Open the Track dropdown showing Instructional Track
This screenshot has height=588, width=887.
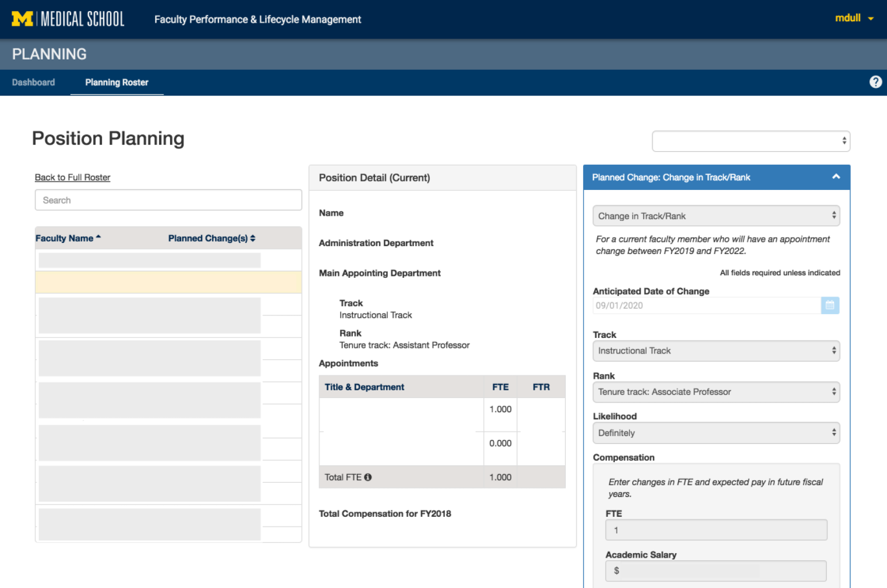(716, 351)
